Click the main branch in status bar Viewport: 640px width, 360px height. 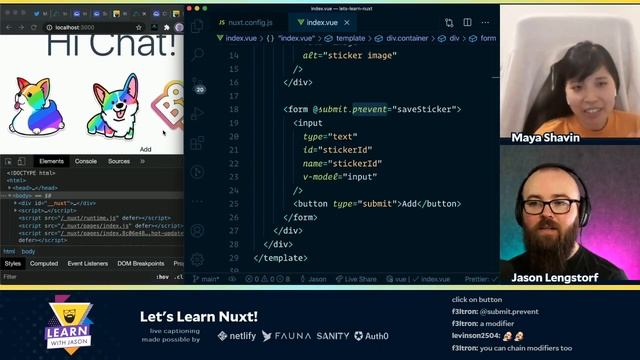(207, 279)
